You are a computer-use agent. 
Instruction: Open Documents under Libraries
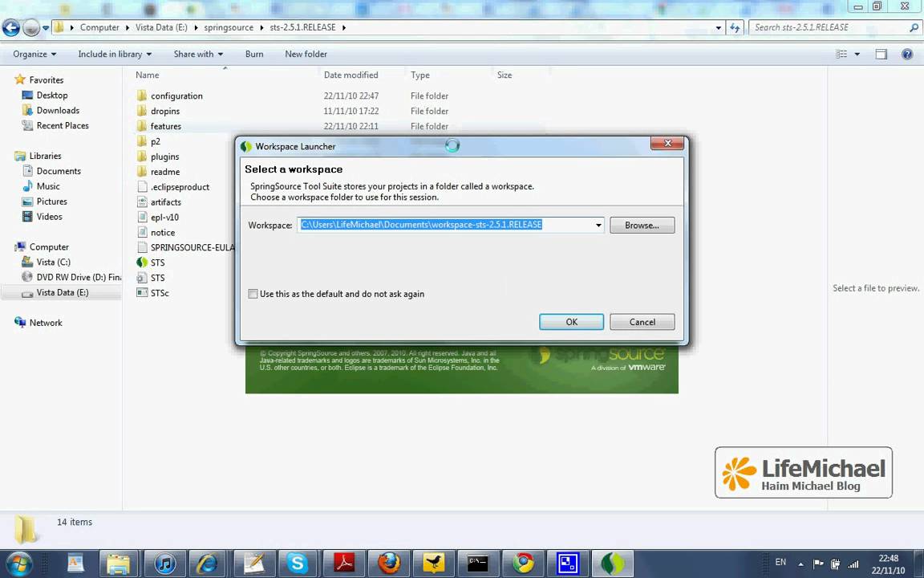[x=59, y=171]
